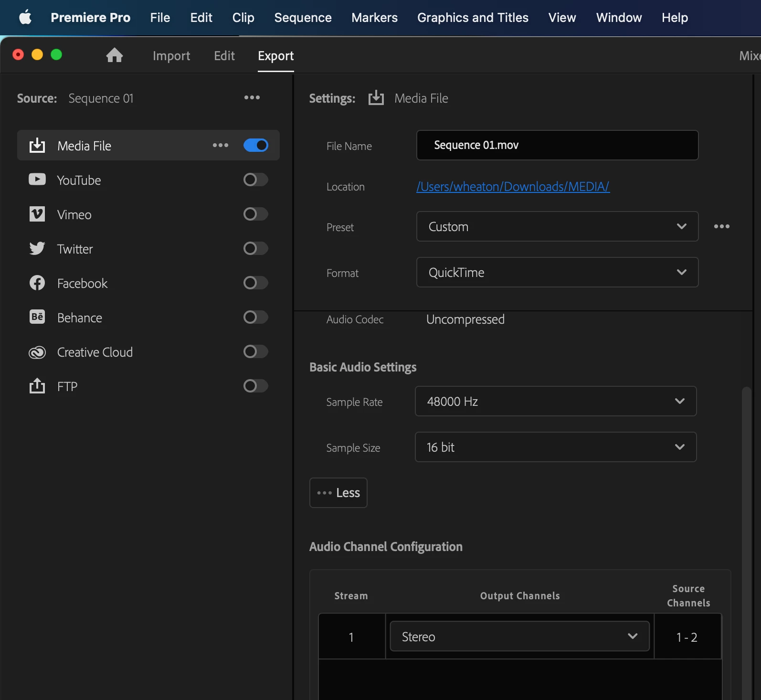Click the Media File download icon in Settings header

[x=376, y=98]
